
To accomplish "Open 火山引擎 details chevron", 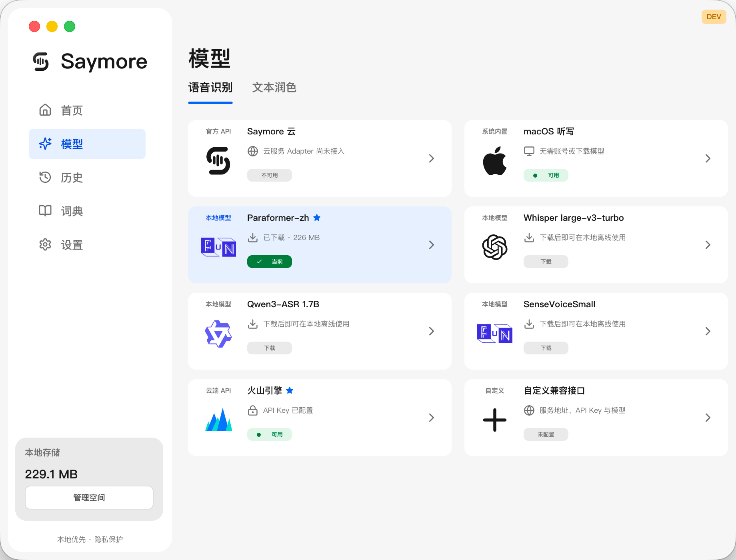I will (x=432, y=418).
